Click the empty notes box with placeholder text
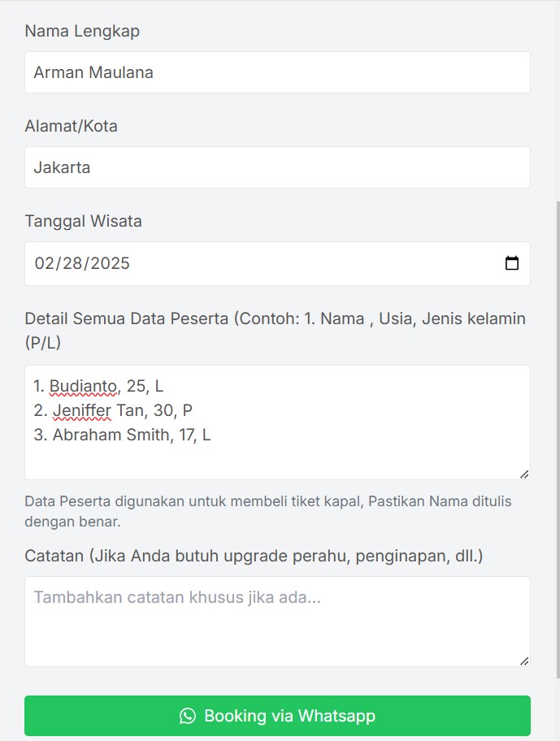Viewport: 560px width, 741px height. click(x=276, y=620)
